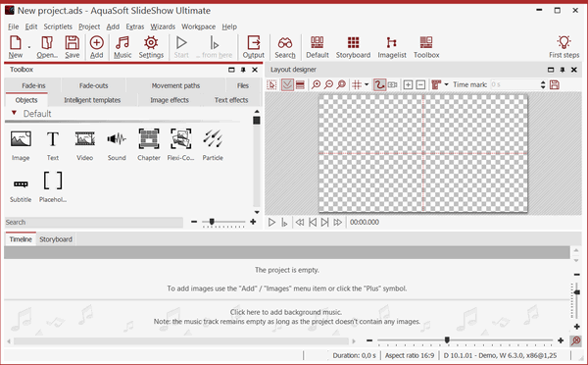Toggle camera pan view button
The image size is (588, 365).
coord(393,84)
